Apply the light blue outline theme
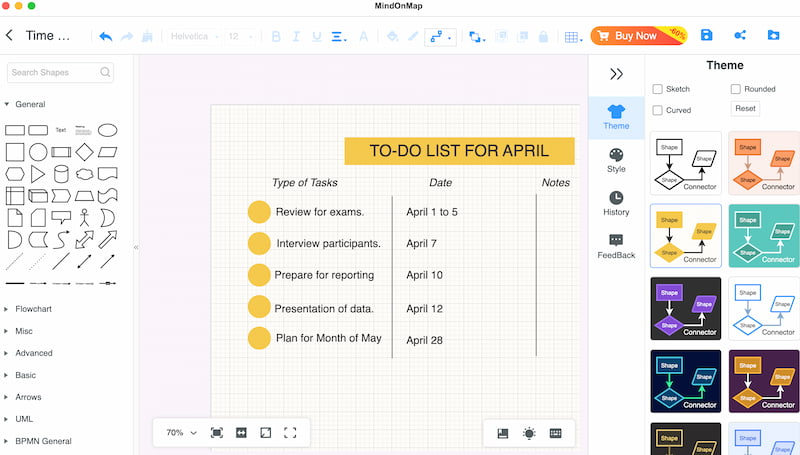800x455 pixels. pos(764,309)
